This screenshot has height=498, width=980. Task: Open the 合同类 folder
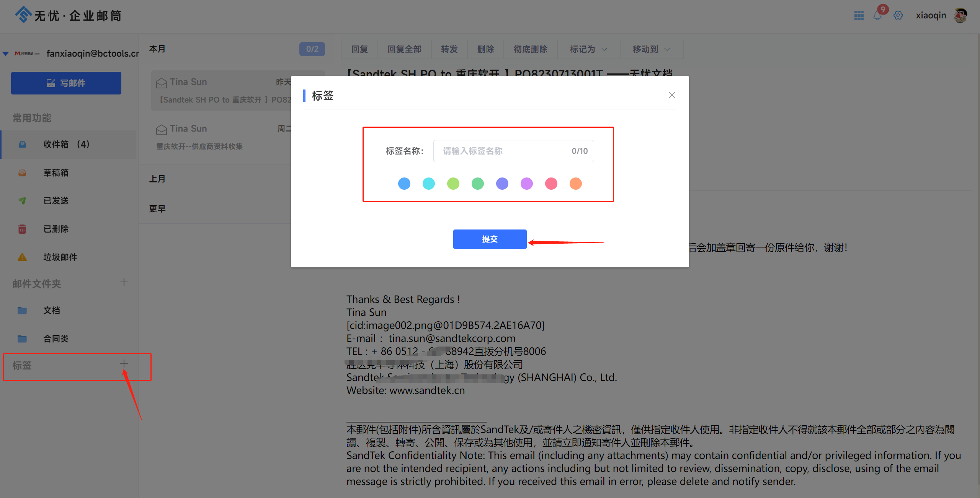pyautogui.click(x=56, y=339)
